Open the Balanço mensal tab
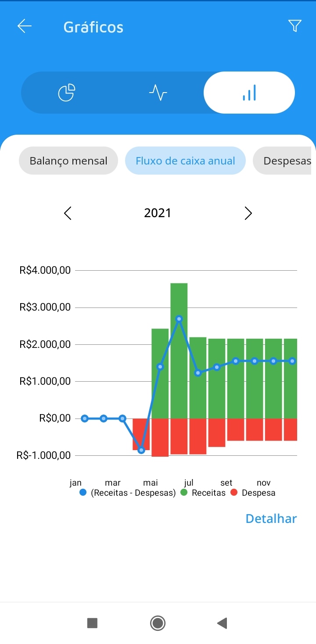The image size is (316, 644). 68,161
